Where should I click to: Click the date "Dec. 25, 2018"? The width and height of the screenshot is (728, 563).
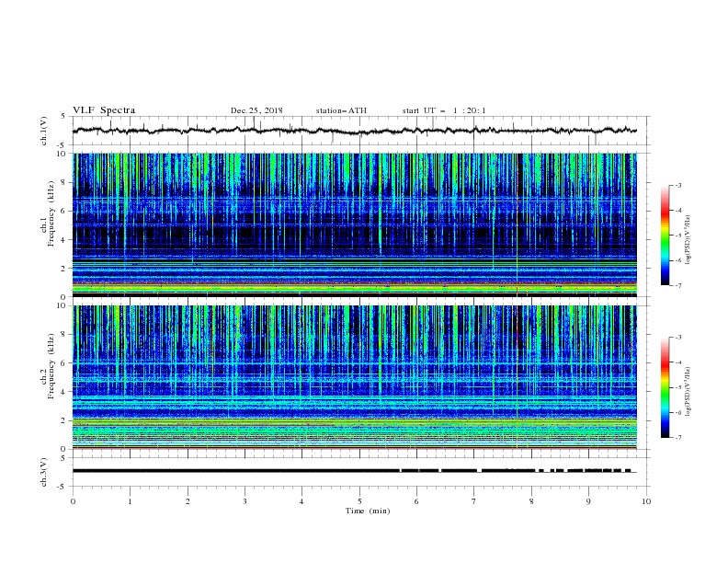coord(256,110)
